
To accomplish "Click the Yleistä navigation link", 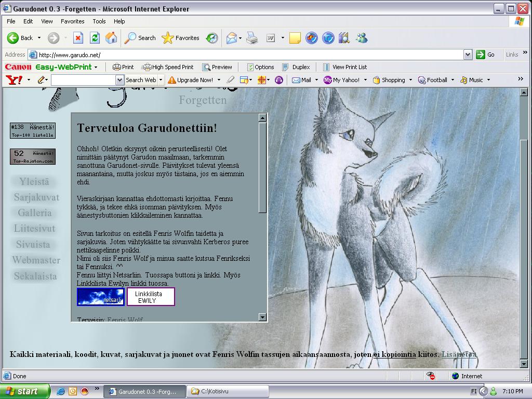I will click(34, 182).
